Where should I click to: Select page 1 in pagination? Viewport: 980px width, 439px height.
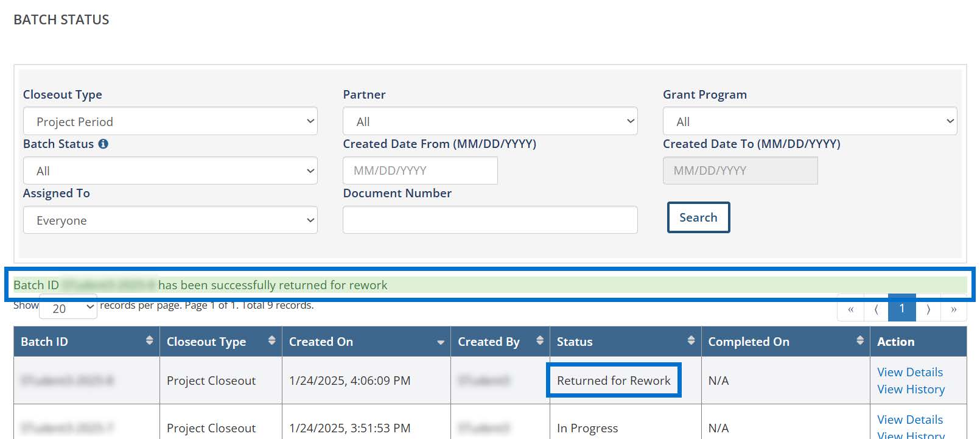click(901, 308)
